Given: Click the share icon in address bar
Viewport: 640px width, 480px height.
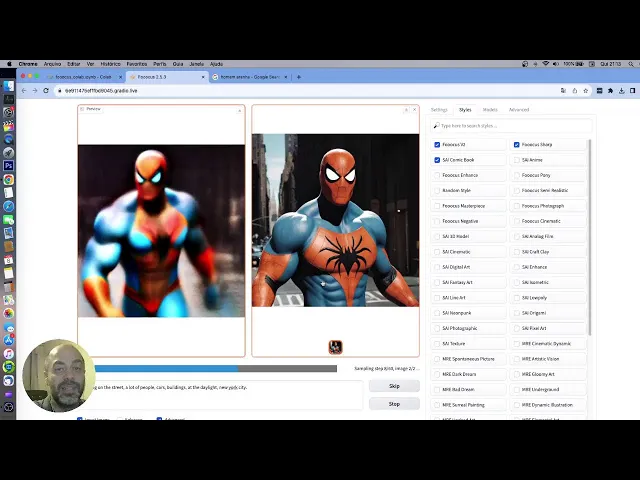Looking at the screenshot, I should click(x=575, y=91).
